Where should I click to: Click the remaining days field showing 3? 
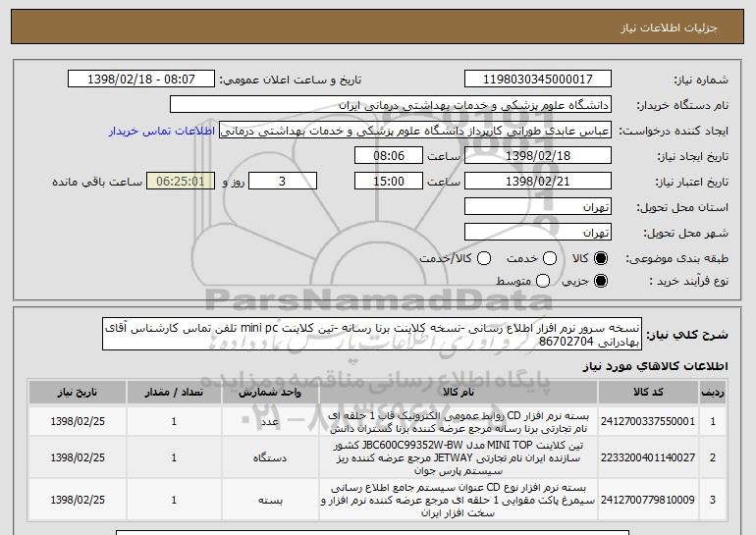point(283,182)
